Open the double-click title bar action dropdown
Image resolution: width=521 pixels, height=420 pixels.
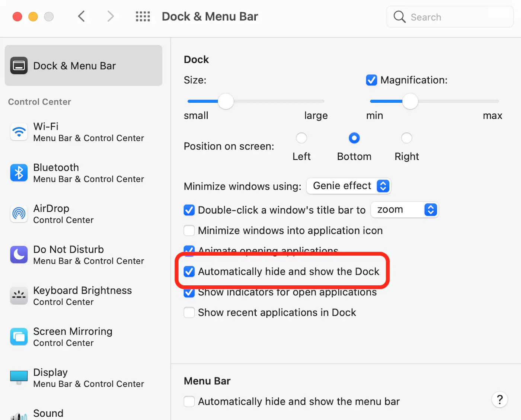[x=405, y=210]
